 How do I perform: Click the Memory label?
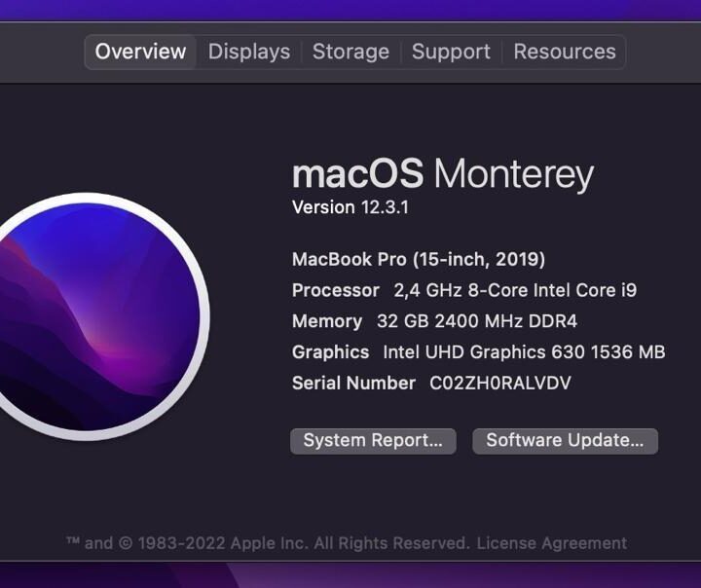click(327, 321)
